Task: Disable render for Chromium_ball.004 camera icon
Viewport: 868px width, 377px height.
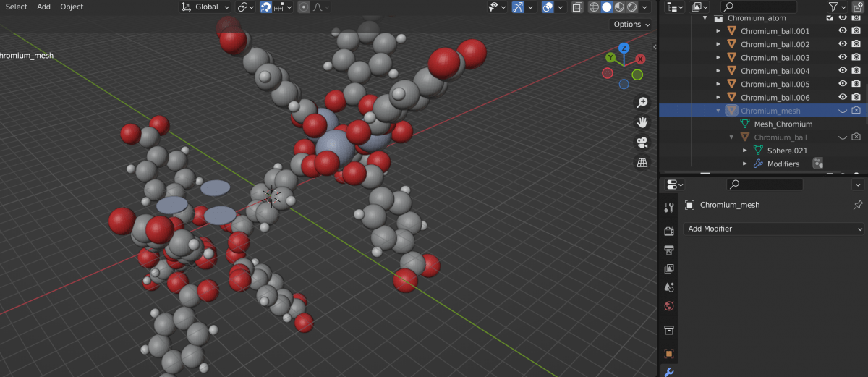Action: (x=856, y=71)
